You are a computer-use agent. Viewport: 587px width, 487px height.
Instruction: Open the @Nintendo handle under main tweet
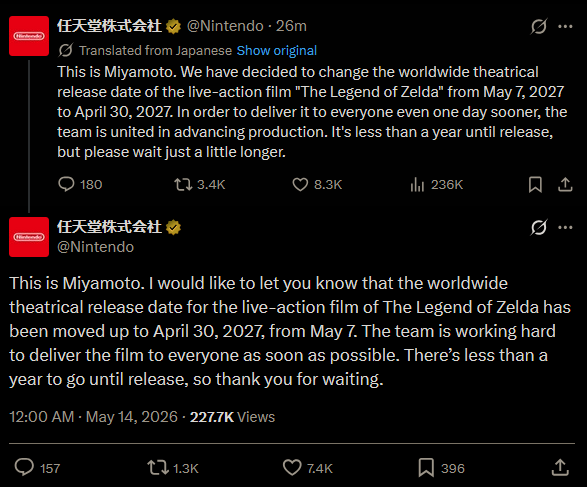[95, 247]
